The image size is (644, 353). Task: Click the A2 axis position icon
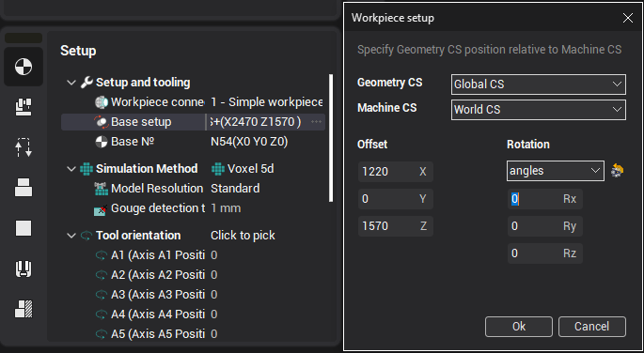tap(101, 275)
